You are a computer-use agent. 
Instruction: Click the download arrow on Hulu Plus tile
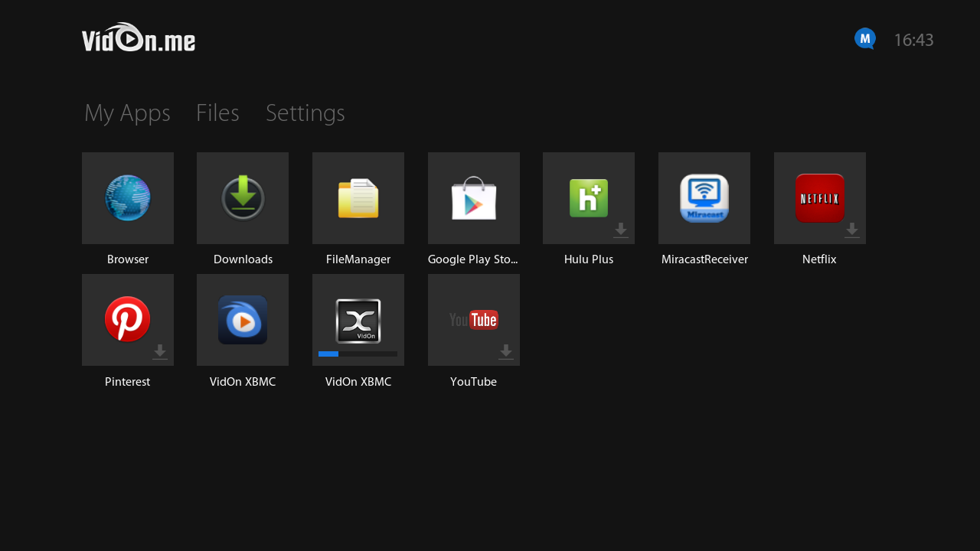(x=621, y=230)
